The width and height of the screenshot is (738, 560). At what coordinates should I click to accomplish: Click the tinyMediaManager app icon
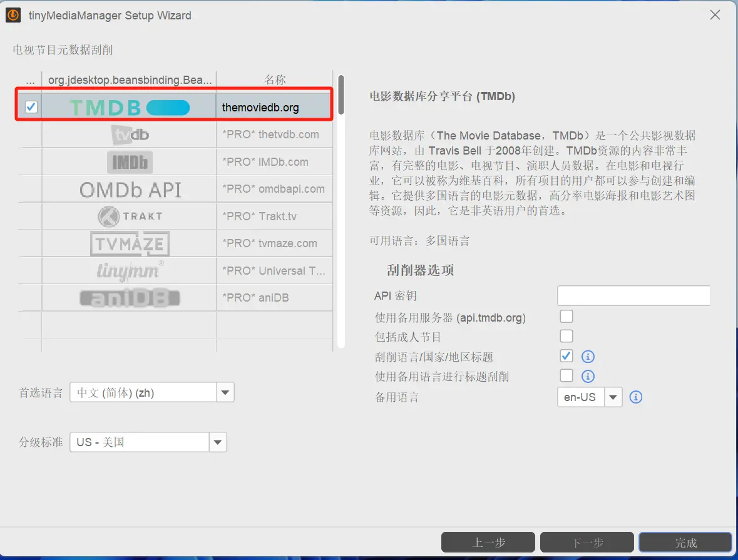(13, 14)
